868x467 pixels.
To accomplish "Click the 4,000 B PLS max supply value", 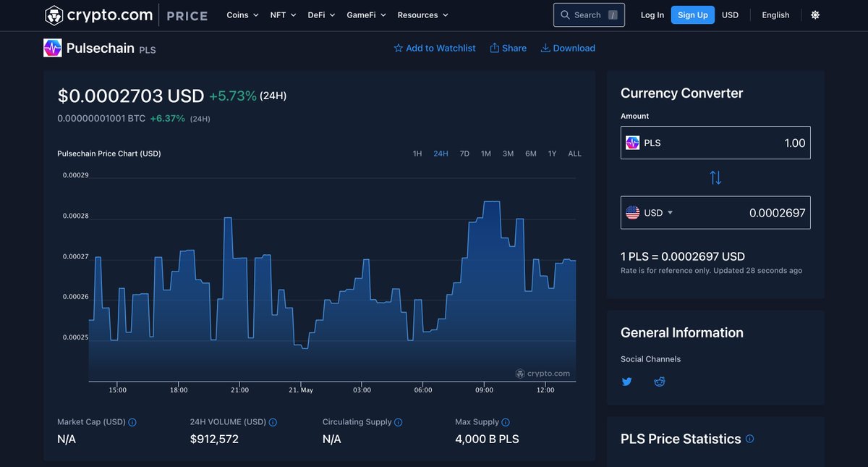I will tap(487, 439).
